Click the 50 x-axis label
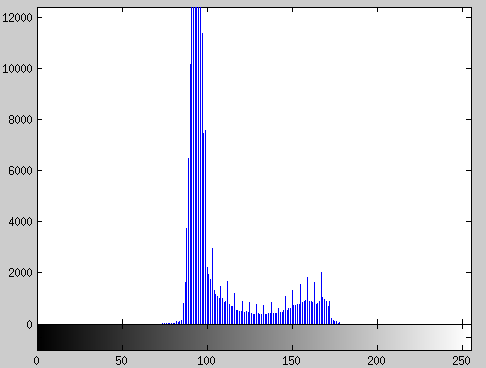The width and height of the screenshot is (486, 368). coord(122,361)
